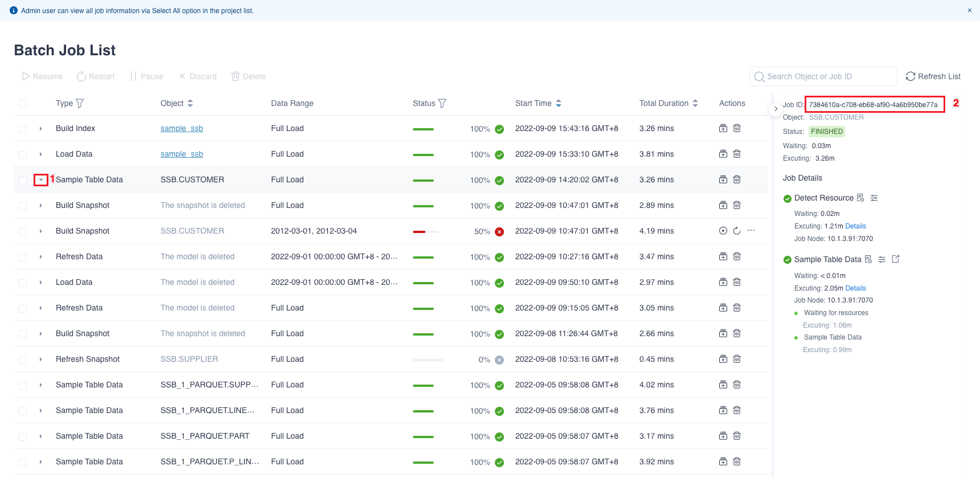Viewport: 980px width, 478px height.
Task: Click diagnostic package icon for SSB.SUPPLIER job
Action: click(723, 359)
